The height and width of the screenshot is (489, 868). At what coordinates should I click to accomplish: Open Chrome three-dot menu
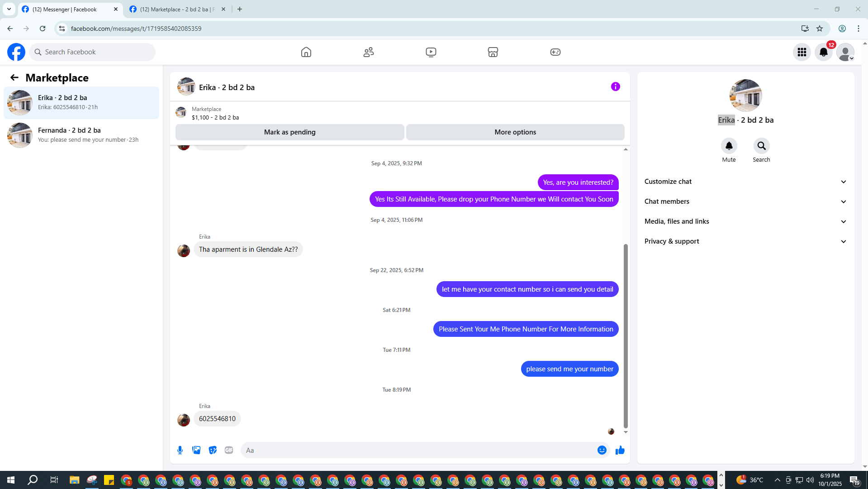pyautogui.click(x=859, y=29)
